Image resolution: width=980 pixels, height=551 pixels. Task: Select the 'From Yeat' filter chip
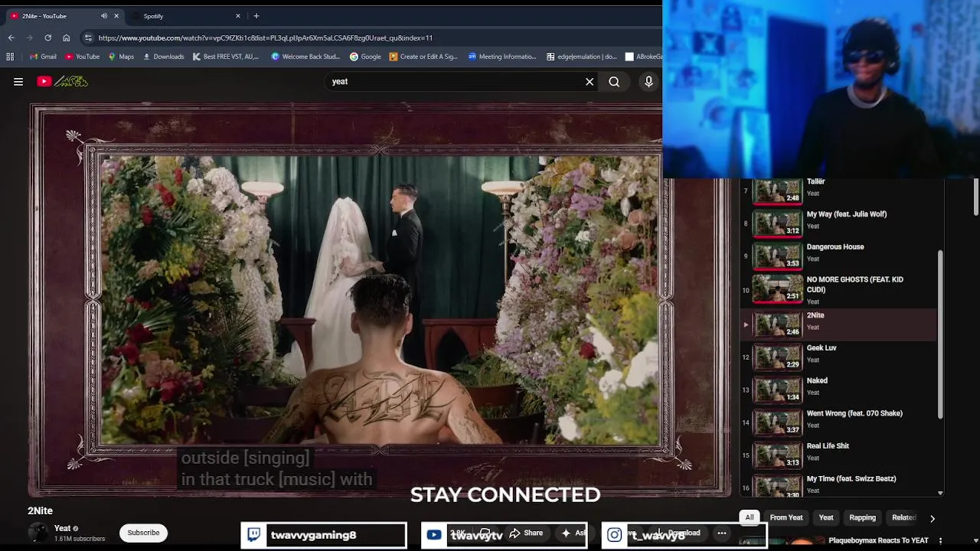[786, 517]
